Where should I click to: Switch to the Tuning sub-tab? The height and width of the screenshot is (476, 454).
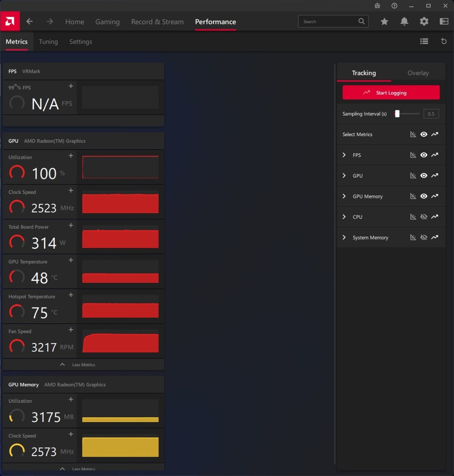48,41
